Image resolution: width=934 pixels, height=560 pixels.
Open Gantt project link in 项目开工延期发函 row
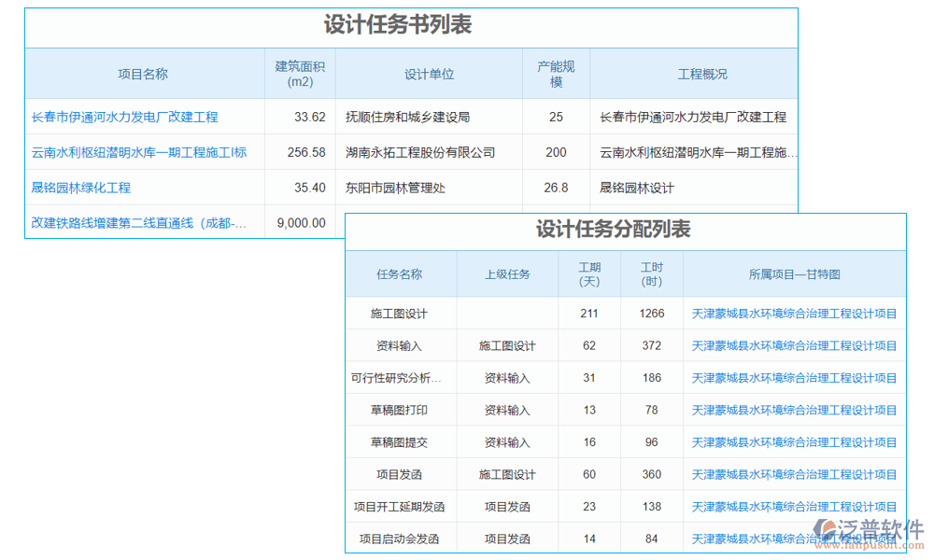(x=794, y=507)
